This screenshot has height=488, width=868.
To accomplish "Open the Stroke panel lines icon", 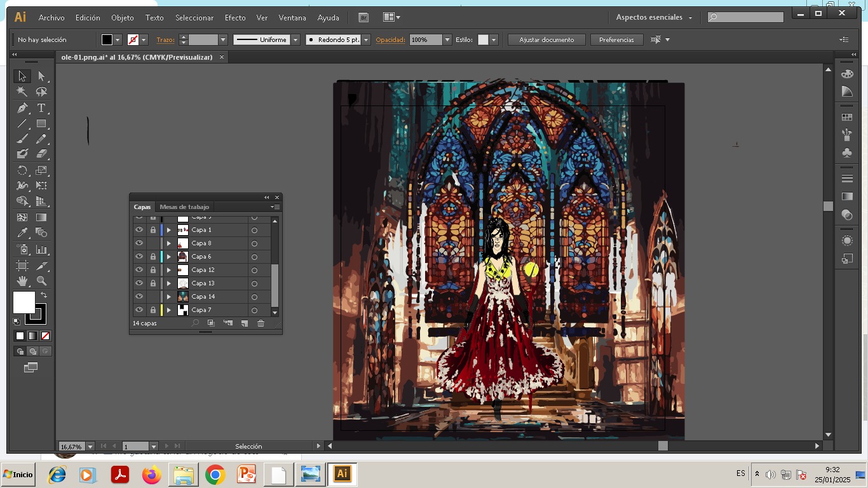I will point(846,179).
